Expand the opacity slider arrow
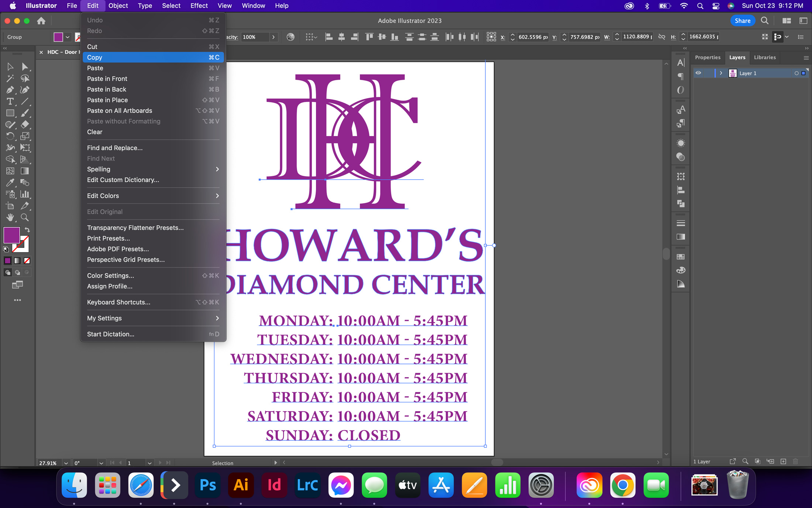 [273, 37]
